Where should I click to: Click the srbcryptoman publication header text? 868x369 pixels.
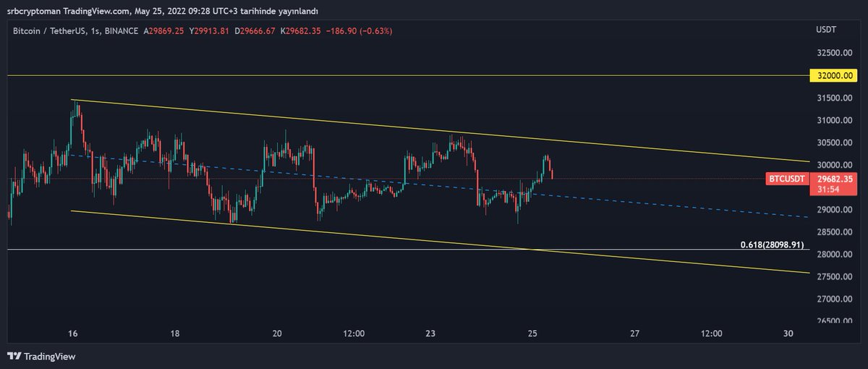click(x=162, y=10)
